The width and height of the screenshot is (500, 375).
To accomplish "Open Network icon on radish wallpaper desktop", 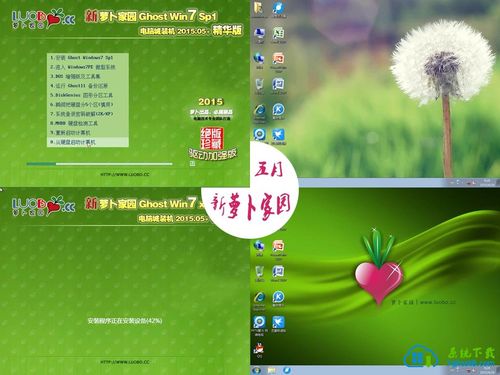I will coord(259,247).
